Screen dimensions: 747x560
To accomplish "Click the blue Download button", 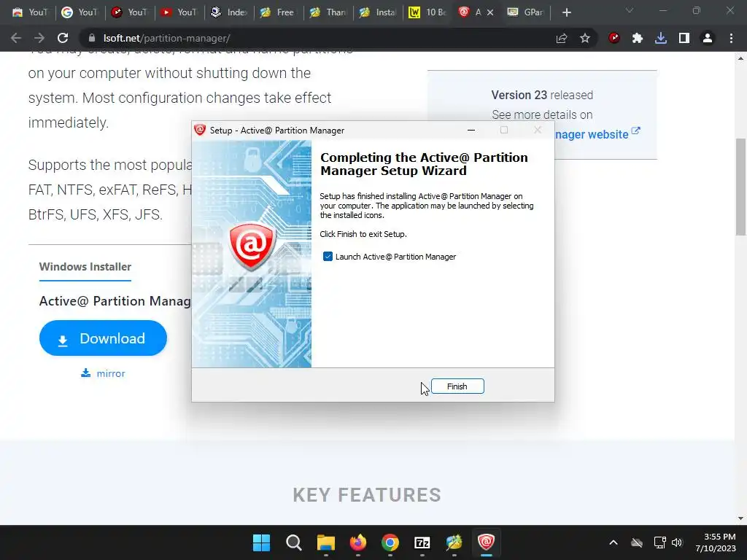I will [103, 338].
